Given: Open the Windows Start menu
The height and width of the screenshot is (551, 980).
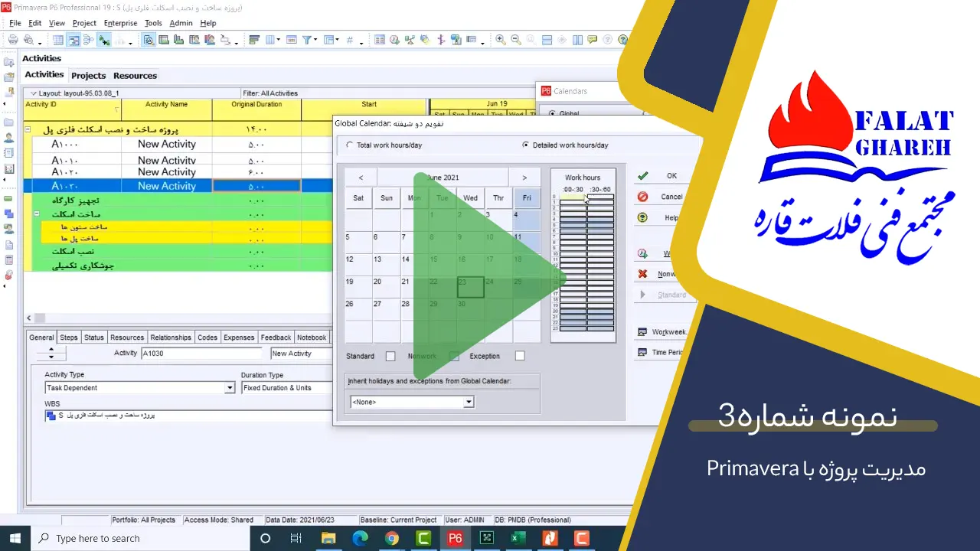Looking at the screenshot, I should (15, 538).
